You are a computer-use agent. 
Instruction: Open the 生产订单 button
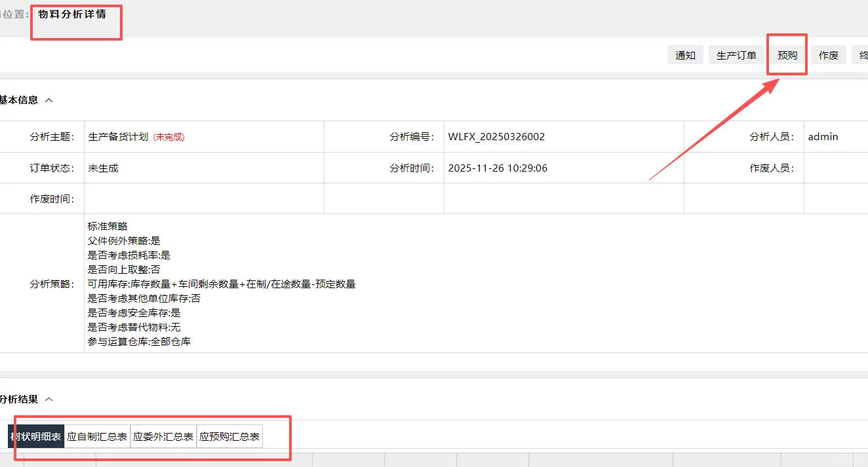coord(736,55)
